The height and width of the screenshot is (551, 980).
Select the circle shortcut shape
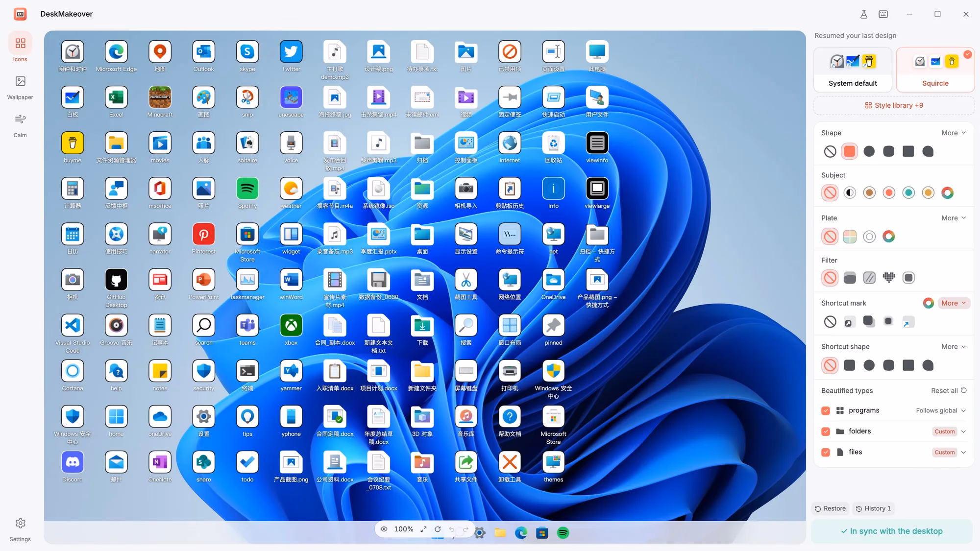(869, 365)
